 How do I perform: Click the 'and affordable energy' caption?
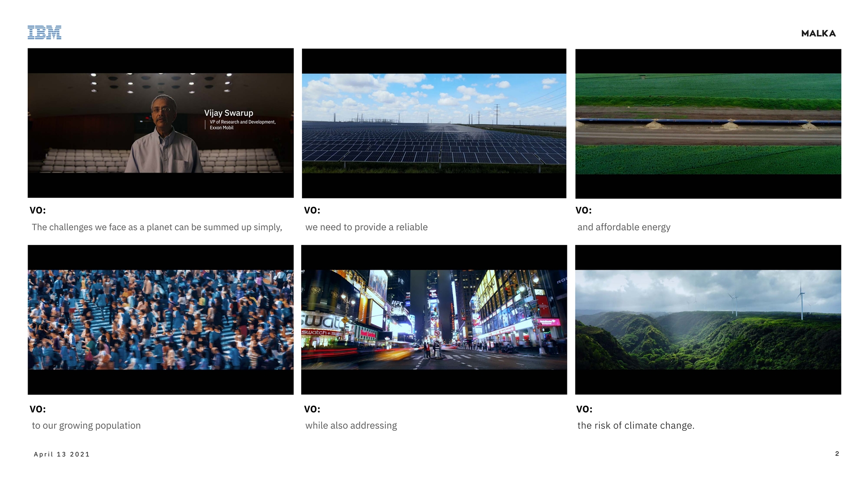(x=623, y=227)
